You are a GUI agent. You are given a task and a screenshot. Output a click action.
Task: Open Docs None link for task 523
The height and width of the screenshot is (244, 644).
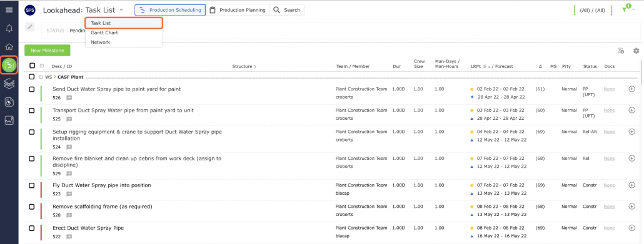pyautogui.click(x=609, y=185)
